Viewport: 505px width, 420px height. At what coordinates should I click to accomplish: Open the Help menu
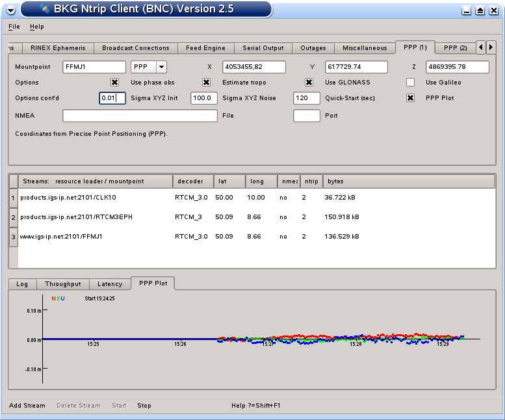[37, 27]
